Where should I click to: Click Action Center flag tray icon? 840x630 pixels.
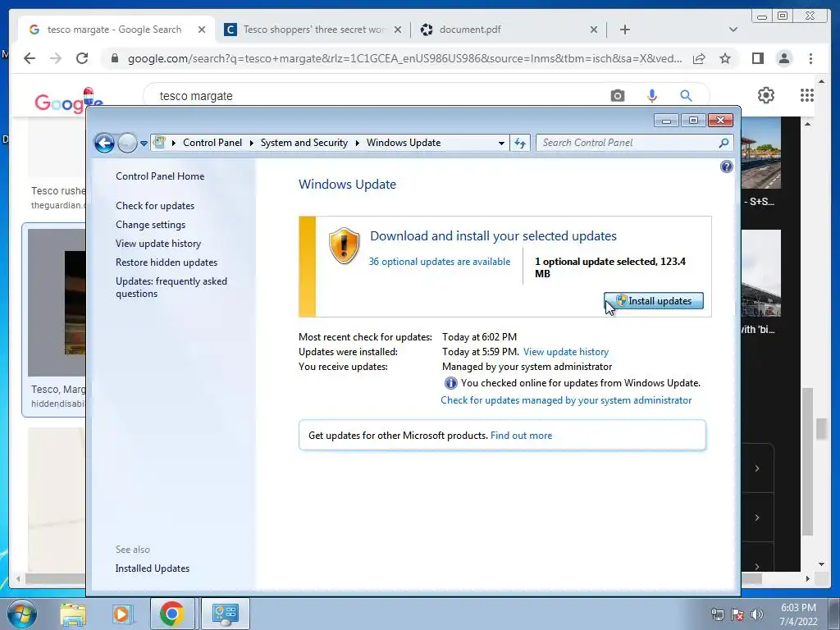click(737, 614)
